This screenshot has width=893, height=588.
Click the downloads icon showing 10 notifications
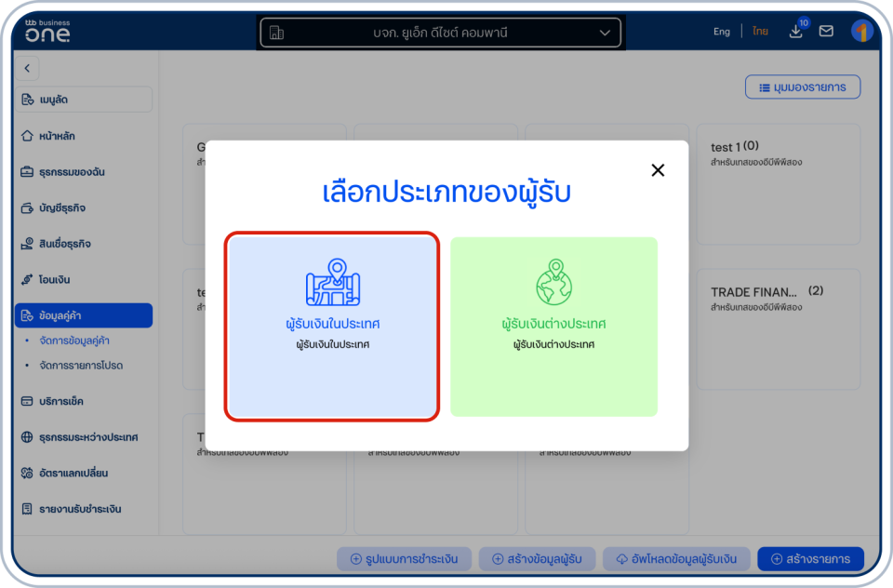[x=795, y=31]
